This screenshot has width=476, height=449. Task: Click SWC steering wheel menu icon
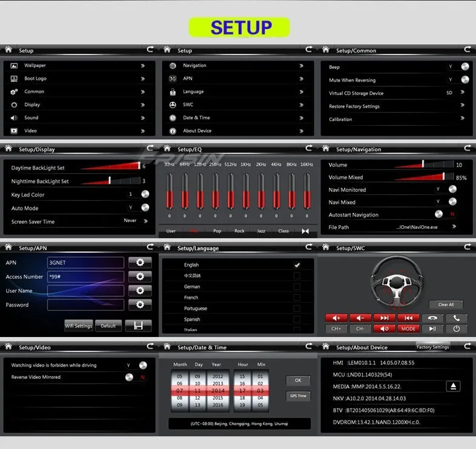click(x=173, y=105)
